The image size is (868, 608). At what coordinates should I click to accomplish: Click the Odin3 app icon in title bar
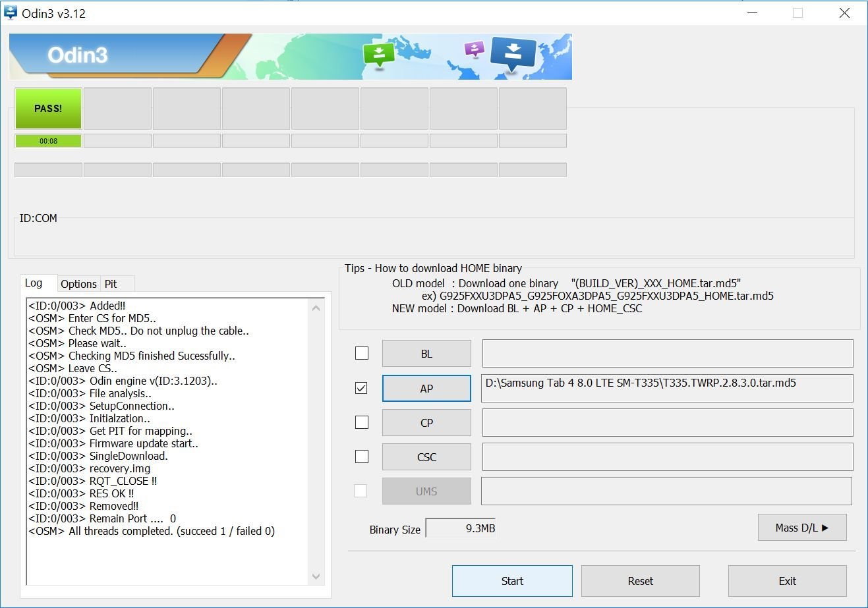click(11, 13)
